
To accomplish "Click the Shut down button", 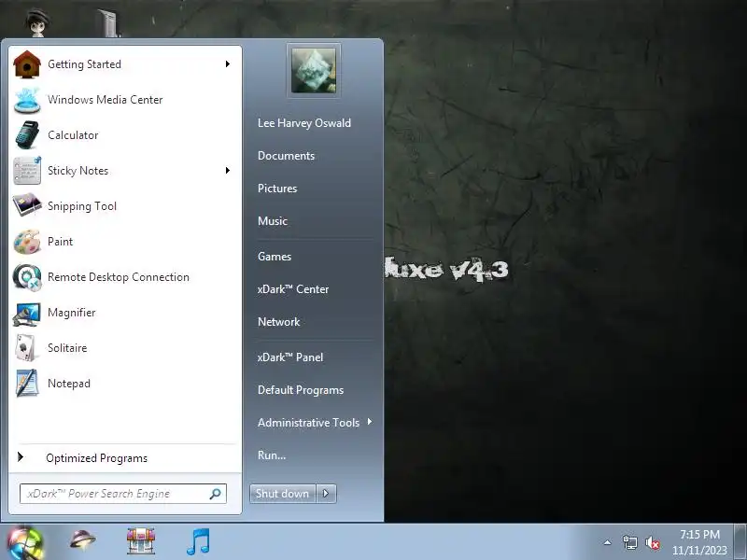I will (x=283, y=494).
